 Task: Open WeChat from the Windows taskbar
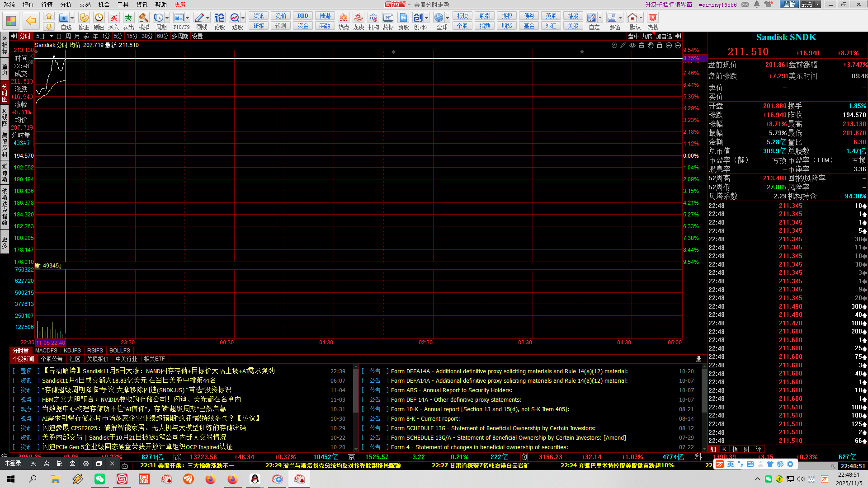click(x=99, y=479)
